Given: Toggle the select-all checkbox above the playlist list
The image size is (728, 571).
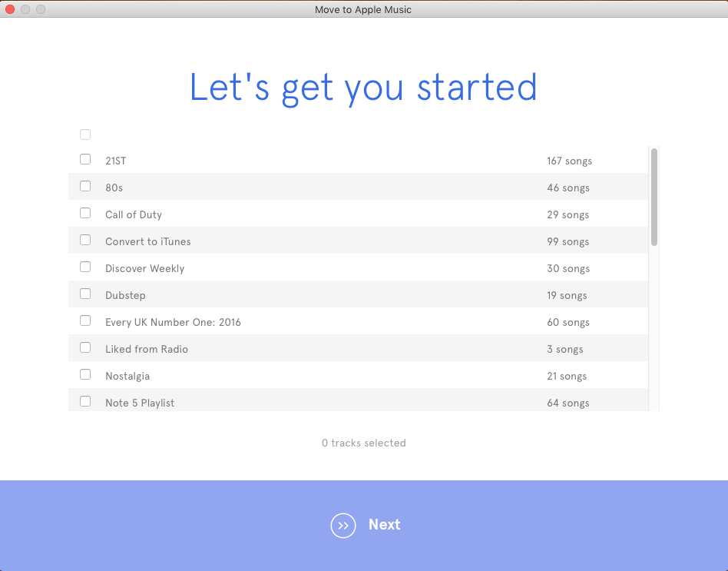Looking at the screenshot, I should tap(85, 134).
